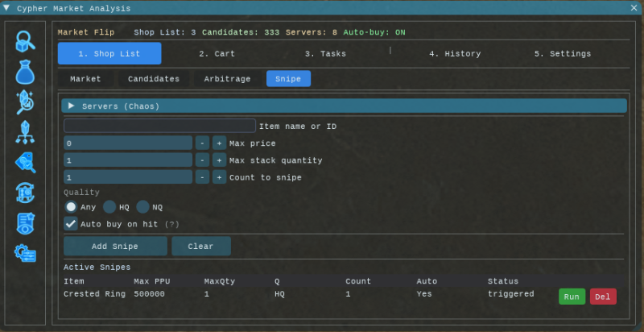Expand the Servers (Chaos) section
644x332 pixels.
click(72, 106)
